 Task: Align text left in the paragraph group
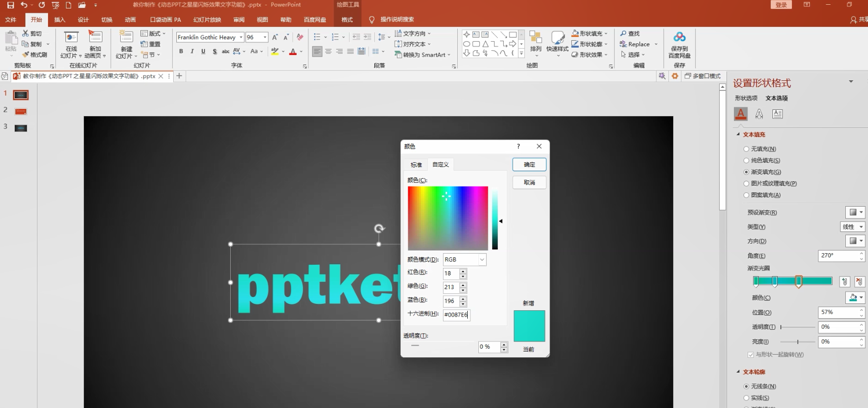tap(317, 51)
